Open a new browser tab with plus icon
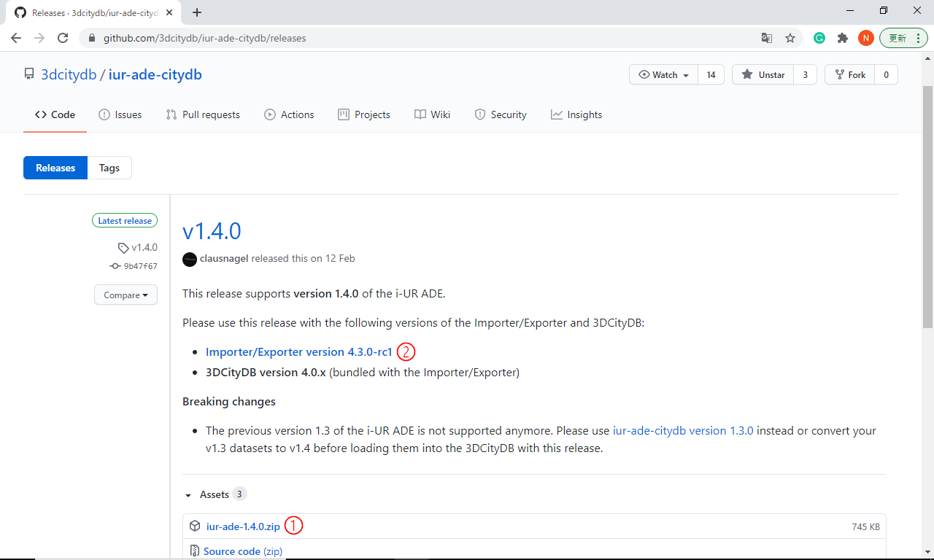Screen dimensions: 934x560 point(197,12)
